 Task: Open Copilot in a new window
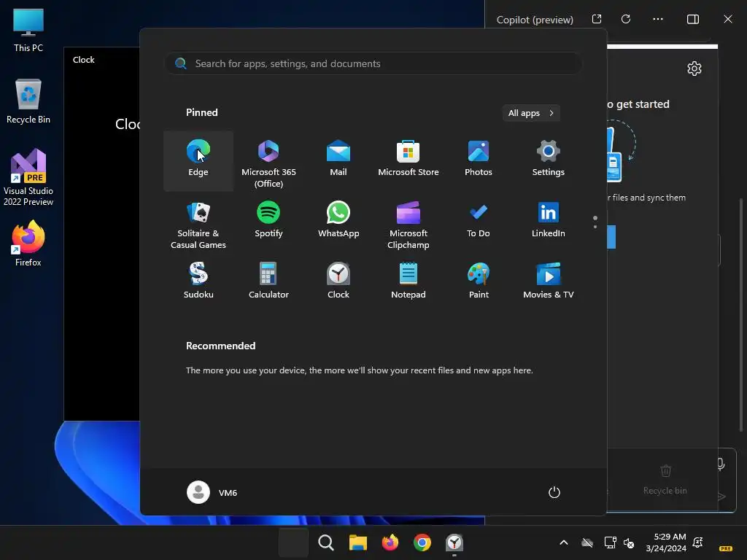click(x=597, y=19)
